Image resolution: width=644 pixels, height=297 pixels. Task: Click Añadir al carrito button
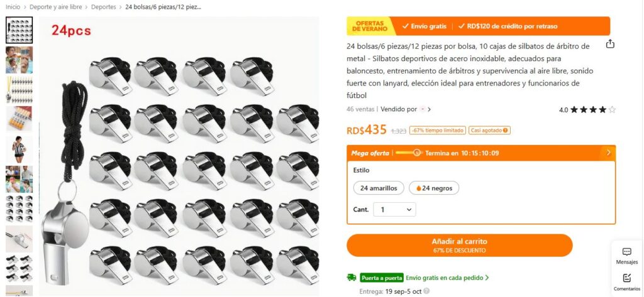click(x=460, y=246)
